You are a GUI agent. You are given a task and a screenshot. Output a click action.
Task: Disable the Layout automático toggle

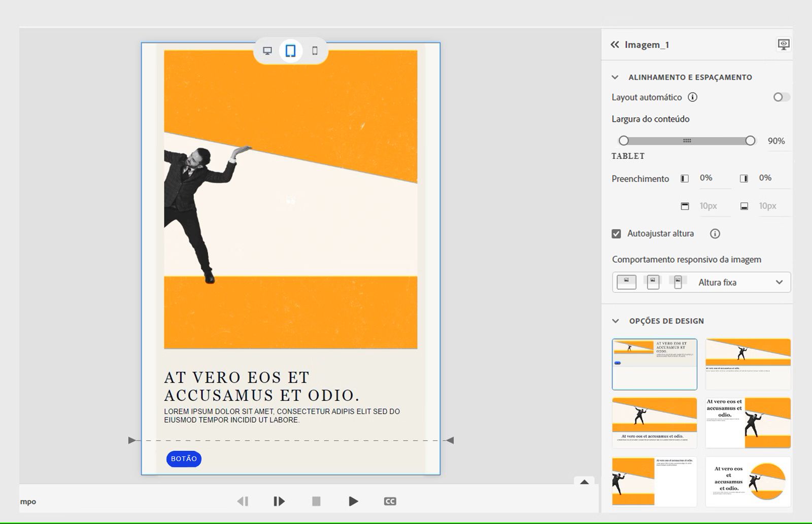(x=781, y=97)
